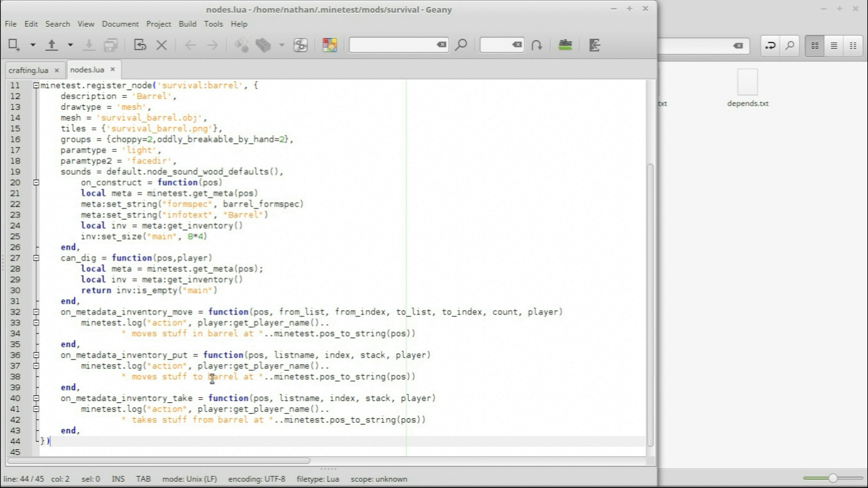Open the New file dropdown arrow
The image size is (868, 488).
click(32, 45)
